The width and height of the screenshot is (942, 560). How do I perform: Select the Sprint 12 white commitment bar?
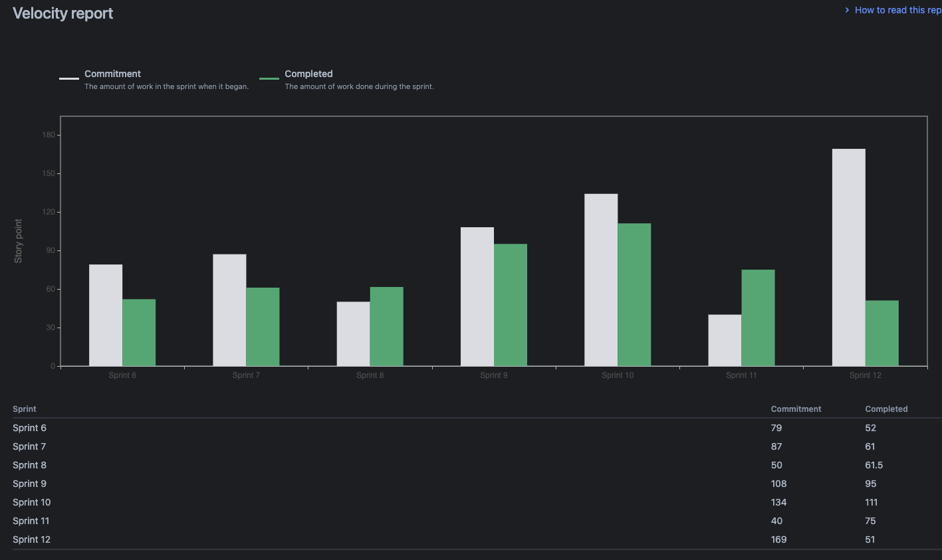848,257
